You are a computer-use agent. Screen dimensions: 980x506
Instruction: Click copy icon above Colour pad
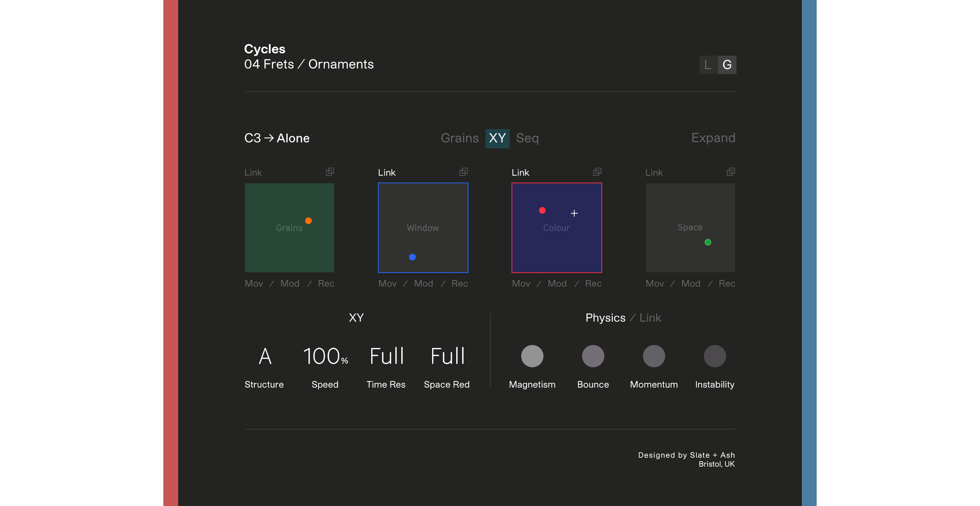[x=597, y=172]
